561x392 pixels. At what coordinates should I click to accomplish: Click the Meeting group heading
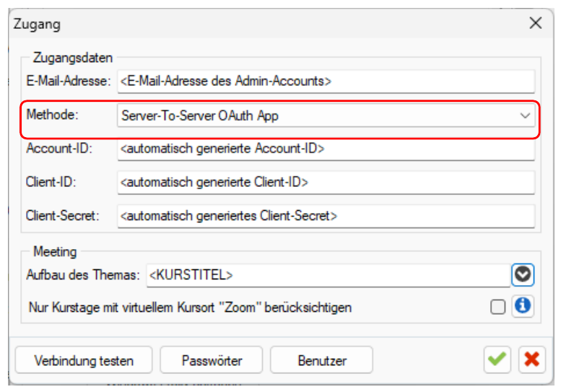[x=55, y=251]
